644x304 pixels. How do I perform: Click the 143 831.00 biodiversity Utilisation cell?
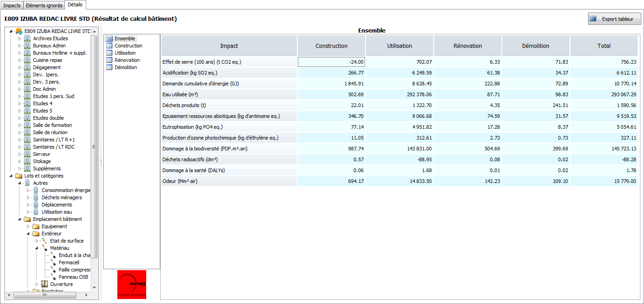[x=399, y=149]
